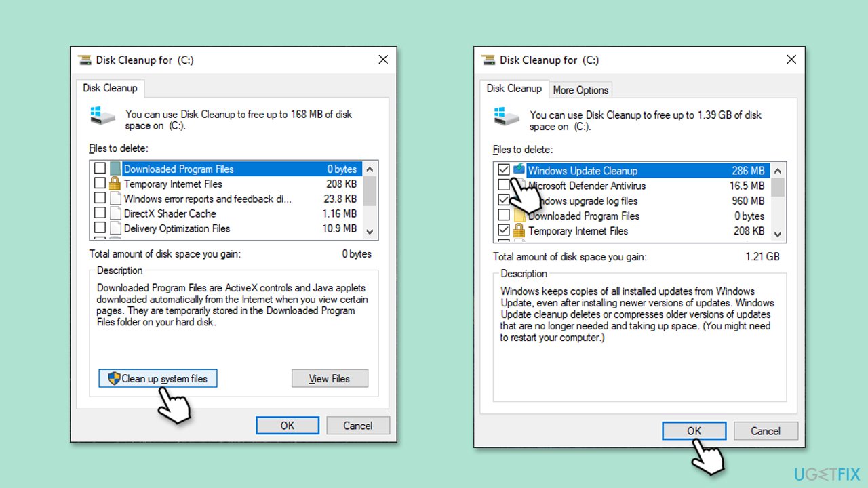The height and width of the screenshot is (488, 868).
Task: Click the Windows drive icon in left window header
Action: [102, 115]
